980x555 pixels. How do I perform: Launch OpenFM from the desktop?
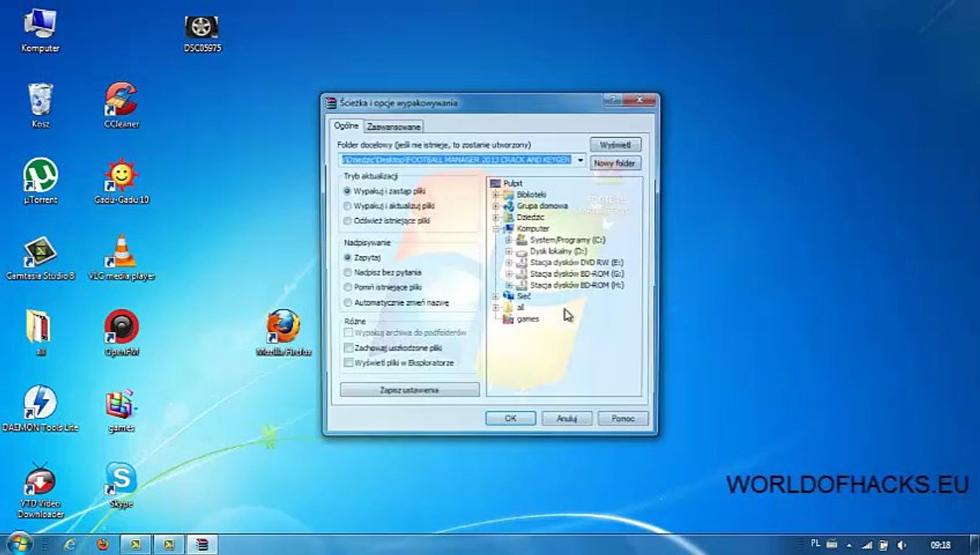(121, 333)
